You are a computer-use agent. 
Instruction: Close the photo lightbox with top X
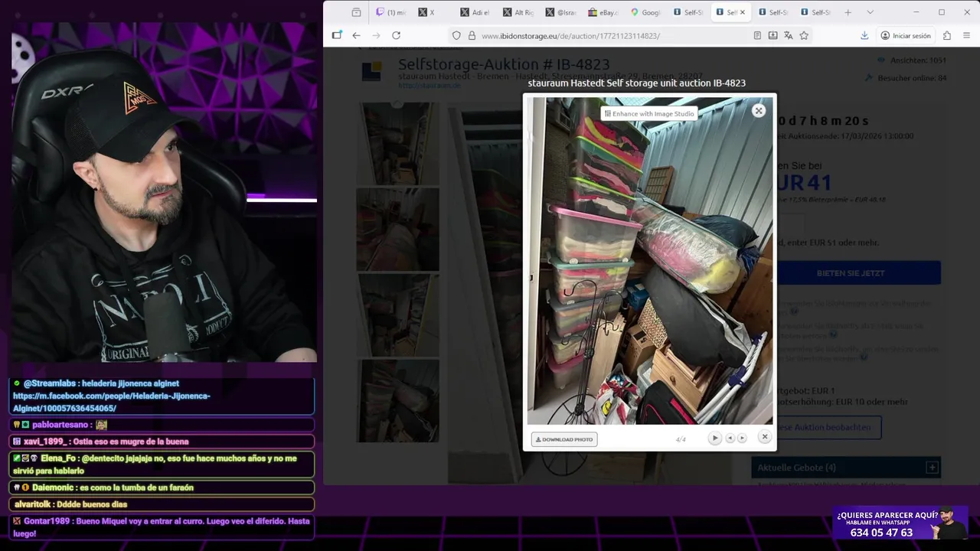point(759,111)
